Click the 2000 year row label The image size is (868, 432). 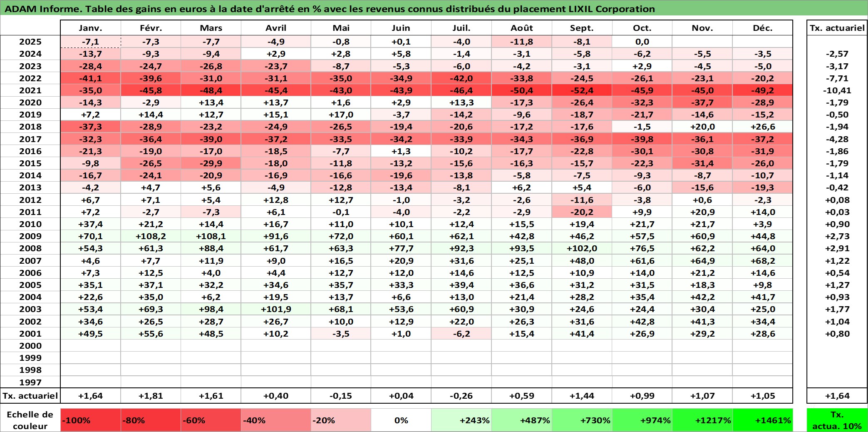[x=30, y=346]
